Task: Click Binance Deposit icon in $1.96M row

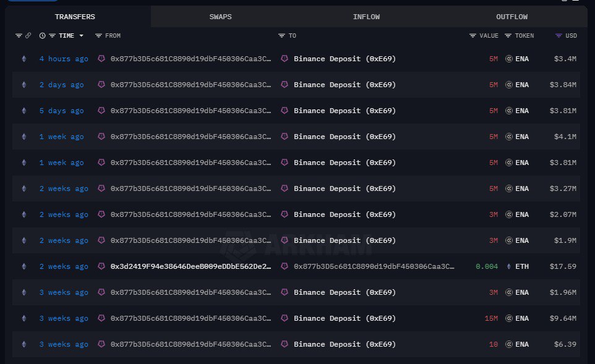Action: (x=285, y=292)
